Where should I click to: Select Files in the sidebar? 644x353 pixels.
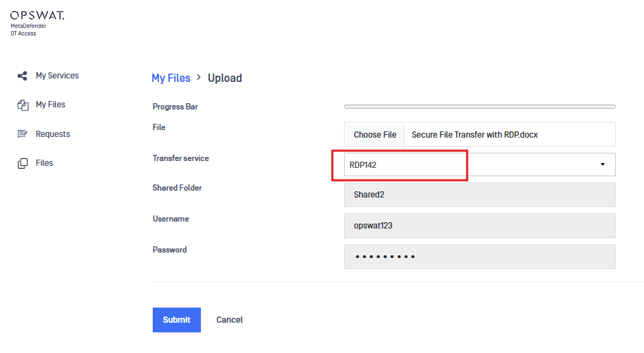(44, 163)
